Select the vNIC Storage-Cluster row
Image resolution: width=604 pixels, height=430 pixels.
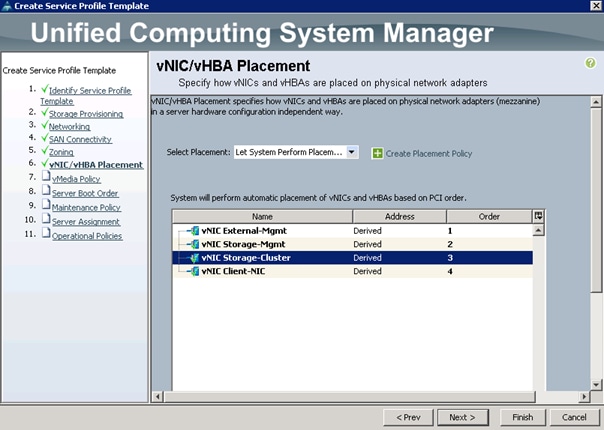(352, 258)
